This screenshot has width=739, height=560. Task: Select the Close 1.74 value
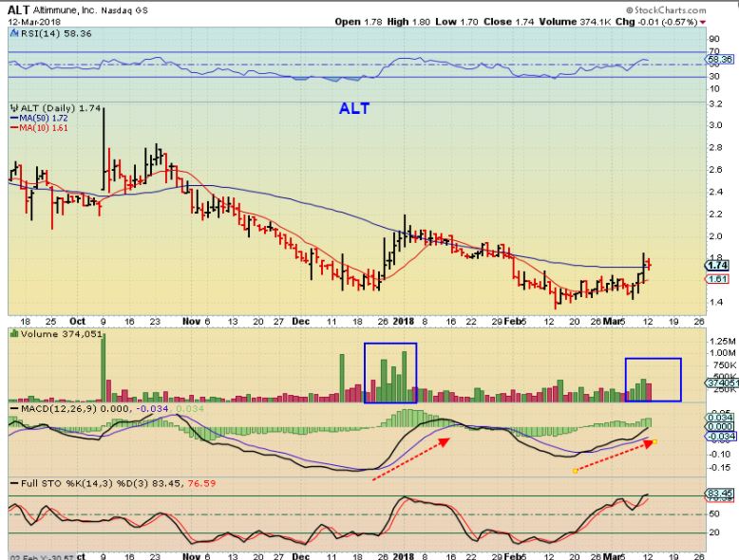[508, 22]
